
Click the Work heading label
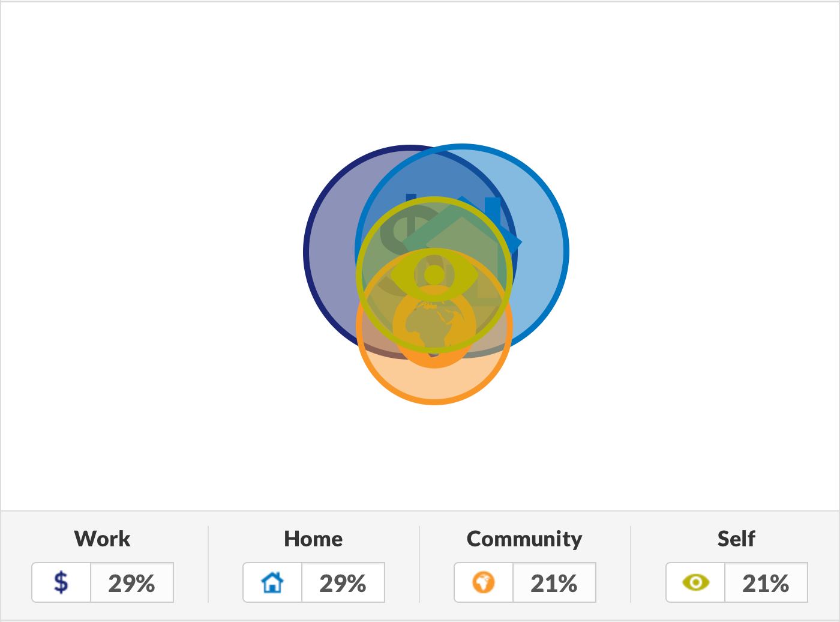[x=102, y=539]
